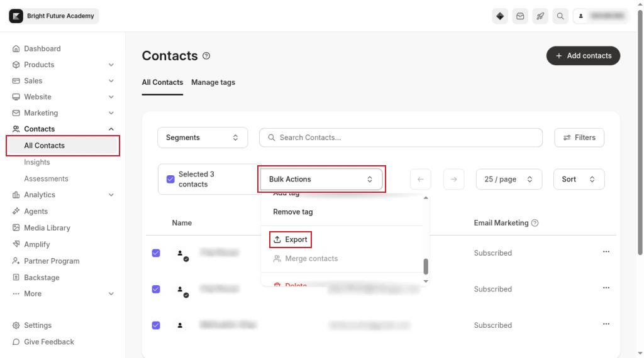The width and height of the screenshot is (644, 358).
Task: Choose Export from bulk actions menu
Action: (291, 239)
